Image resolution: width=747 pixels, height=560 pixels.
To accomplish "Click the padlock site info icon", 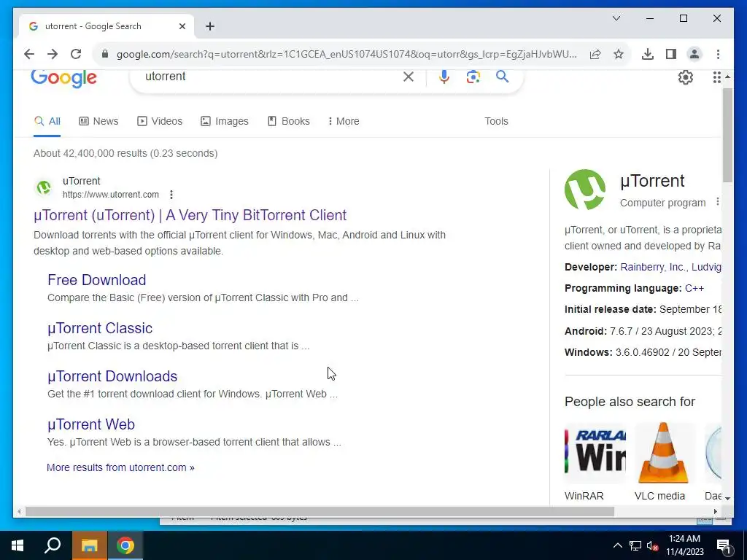I will pyautogui.click(x=105, y=54).
